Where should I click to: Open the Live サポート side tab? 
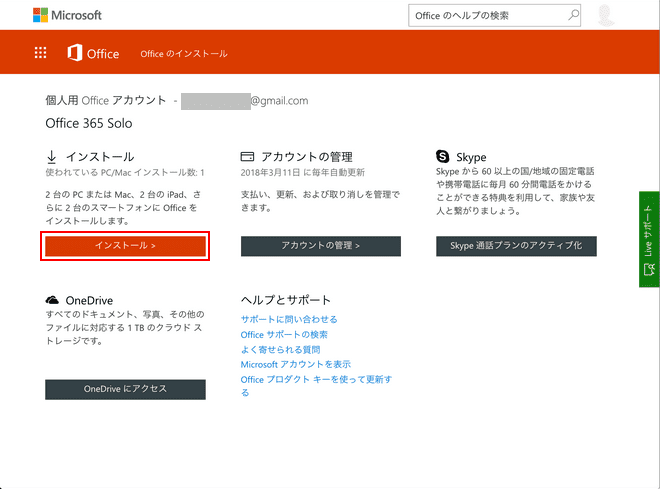coord(649,239)
